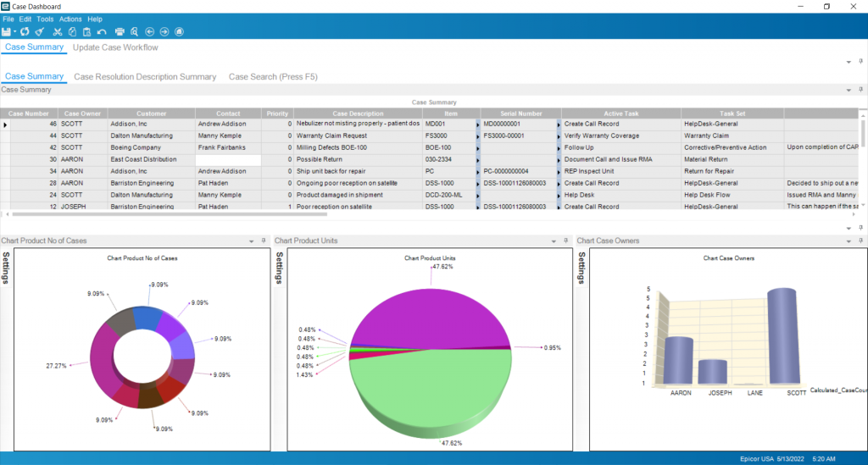
Task: Click the large purple pie slice
Action: click(430, 318)
